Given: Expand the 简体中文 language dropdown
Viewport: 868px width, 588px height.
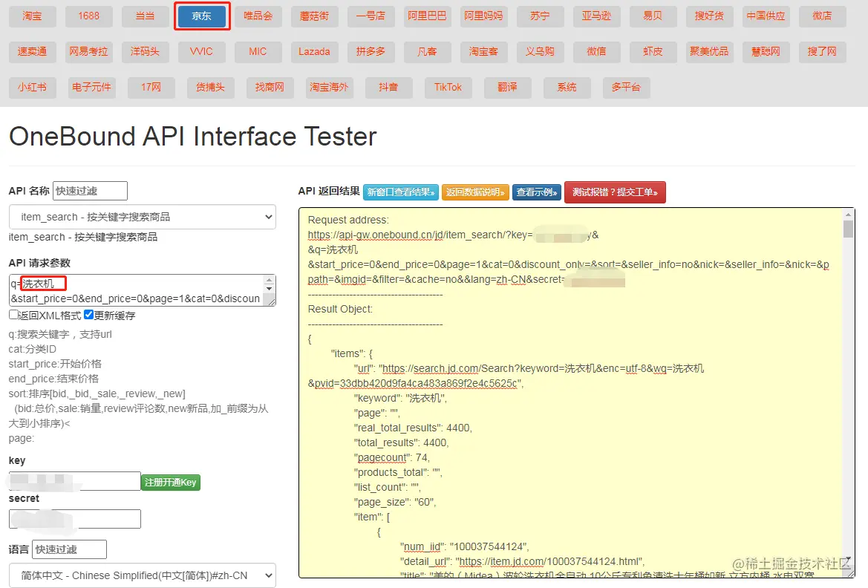Looking at the screenshot, I should point(143,575).
